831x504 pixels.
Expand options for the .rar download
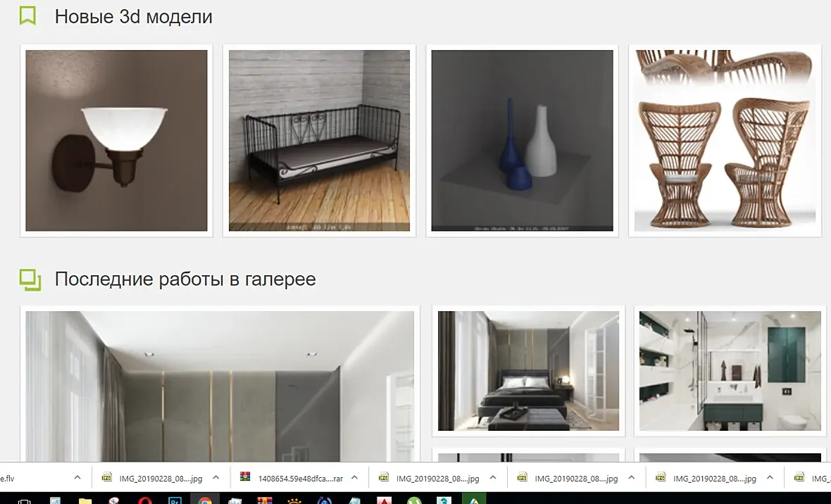(354, 477)
